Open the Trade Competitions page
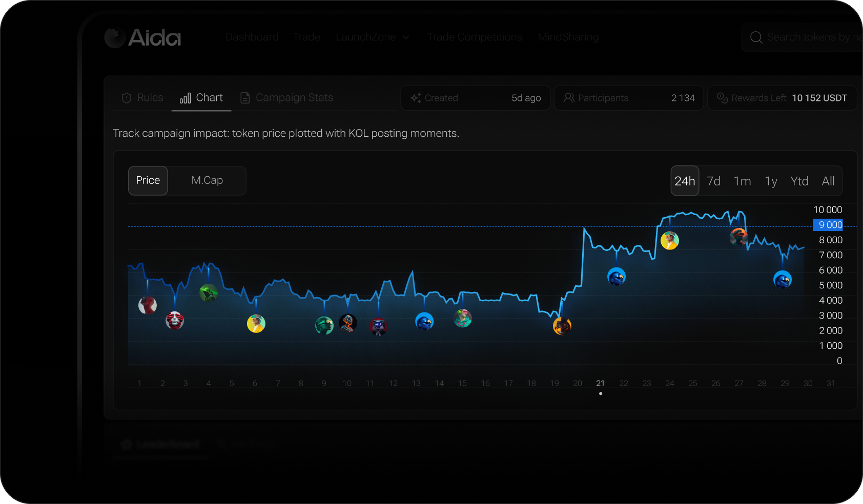This screenshot has width=863, height=504. (x=475, y=37)
